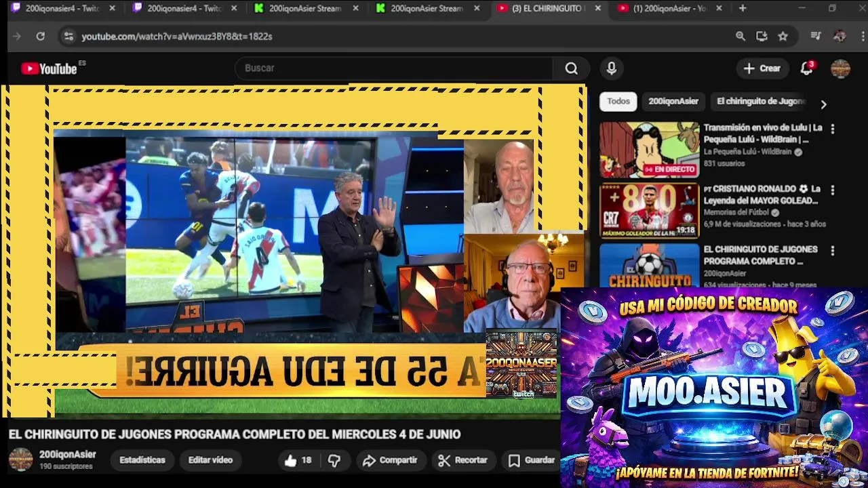The image size is (868, 488).
Task: Open video Estadísticas
Action: point(142,460)
